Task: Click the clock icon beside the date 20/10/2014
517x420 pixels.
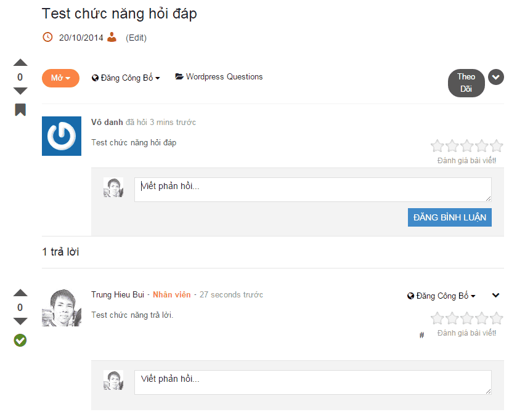Action: point(47,37)
